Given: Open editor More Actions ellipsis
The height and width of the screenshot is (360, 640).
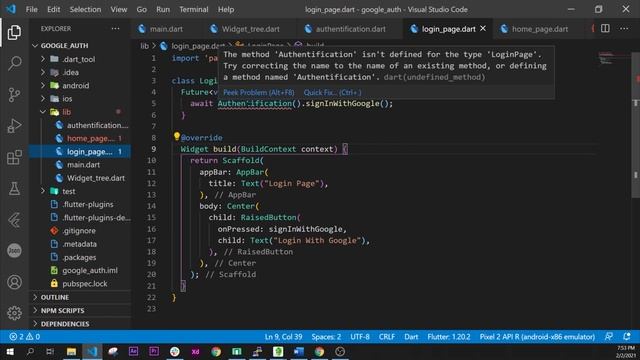Looking at the screenshot, I should tap(624, 29).
